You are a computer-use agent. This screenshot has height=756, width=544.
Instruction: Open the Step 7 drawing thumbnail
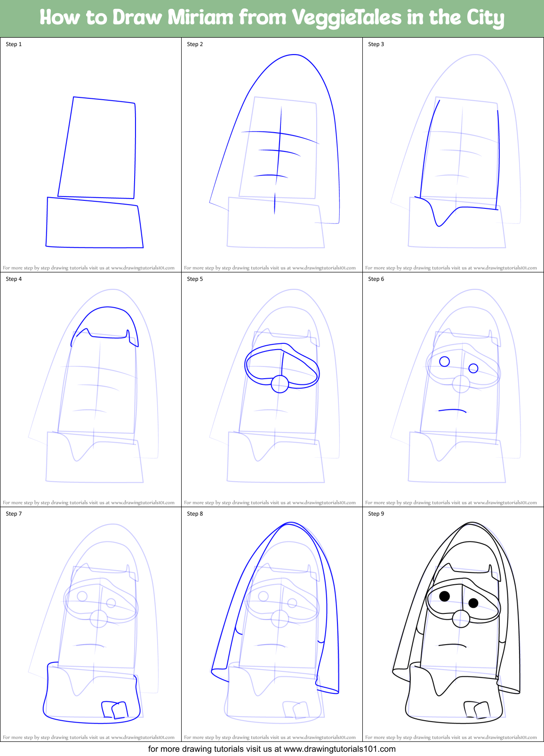click(91, 624)
